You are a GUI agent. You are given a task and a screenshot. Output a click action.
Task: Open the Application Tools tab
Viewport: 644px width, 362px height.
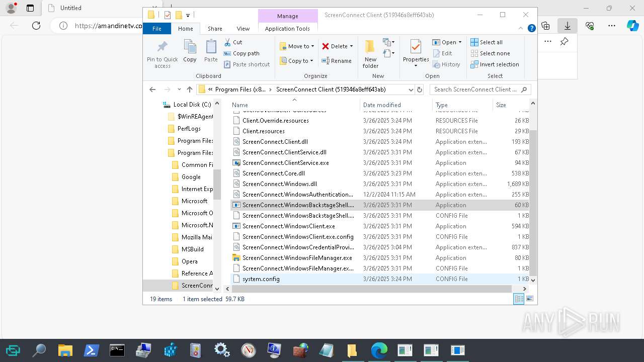click(x=287, y=29)
